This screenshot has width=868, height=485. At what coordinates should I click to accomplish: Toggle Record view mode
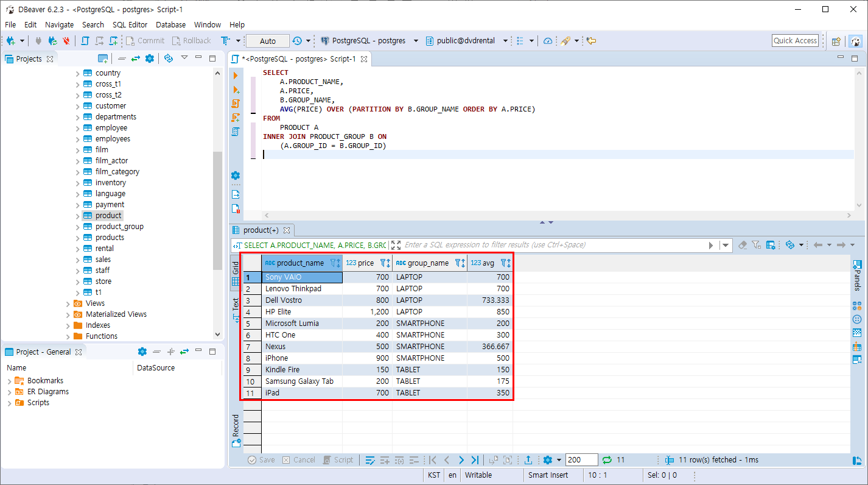(x=236, y=430)
